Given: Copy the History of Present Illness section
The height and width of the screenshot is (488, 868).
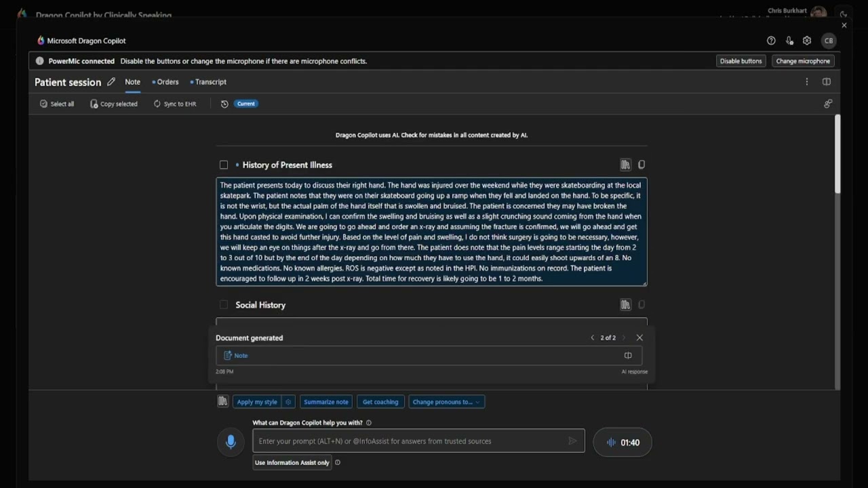Looking at the screenshot, I should pos(642,165).
